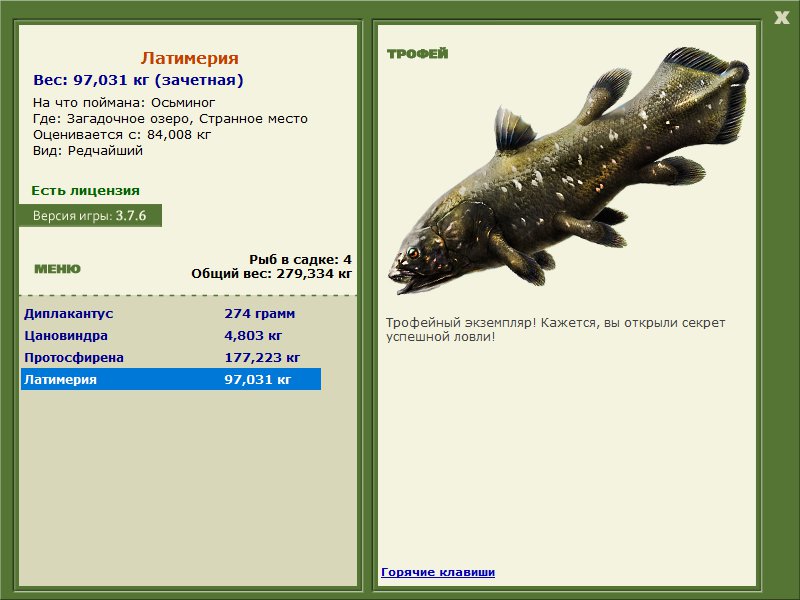
Task: Select the Диплакантус row in the fish list
Action: pos(171,313)
